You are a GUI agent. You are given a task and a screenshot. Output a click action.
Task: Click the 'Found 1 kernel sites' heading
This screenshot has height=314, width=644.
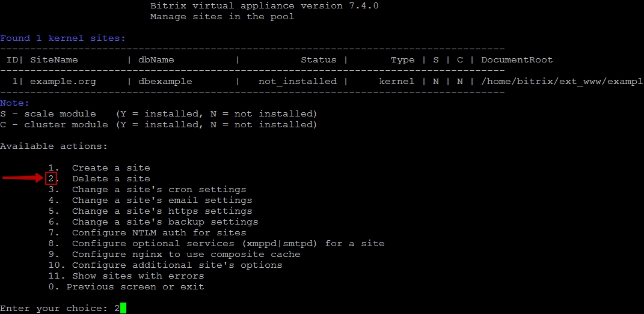click(63, 38)
